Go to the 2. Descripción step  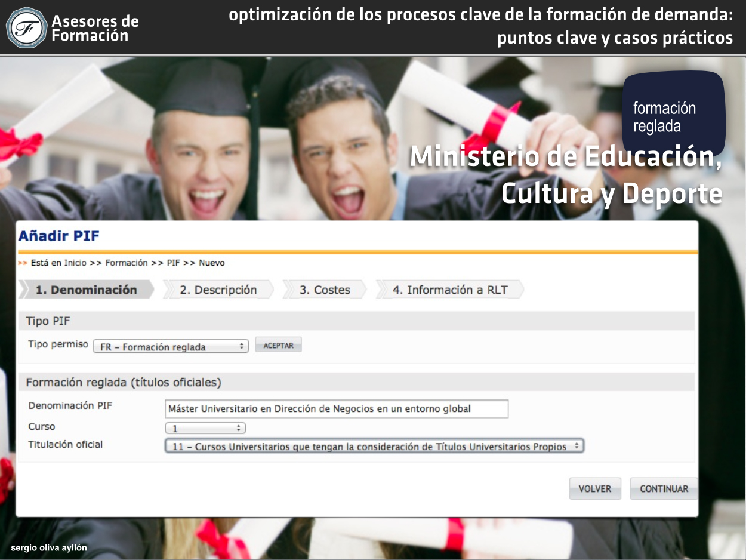coord(218,290)
